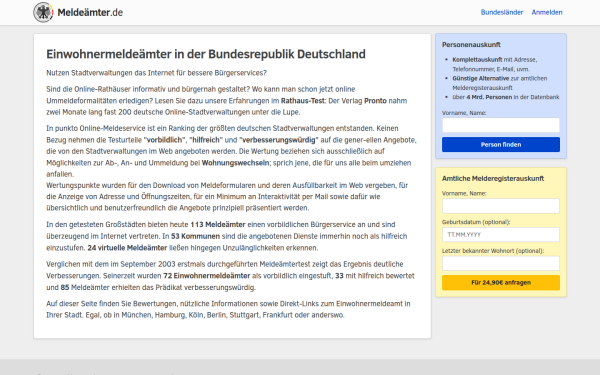Click the Letzter bekannter Wohnort (optional) label
Image resolution: width=600 pixels, height=375 pixels.
click(x=493, y=251)
